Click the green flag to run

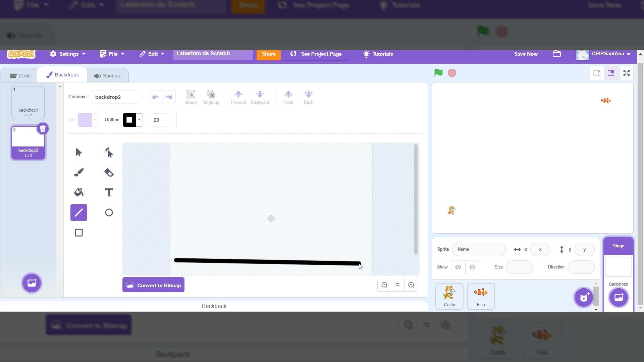[x=438, y=73]
